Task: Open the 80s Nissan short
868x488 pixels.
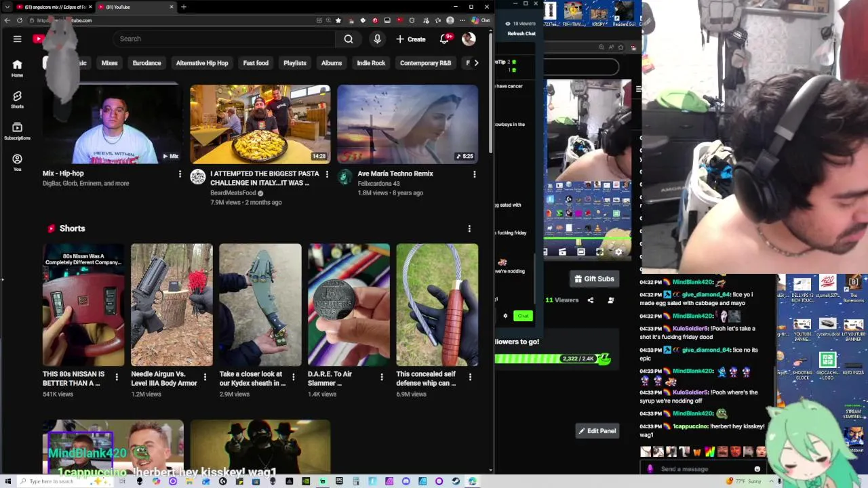Action: pos(83,305)
